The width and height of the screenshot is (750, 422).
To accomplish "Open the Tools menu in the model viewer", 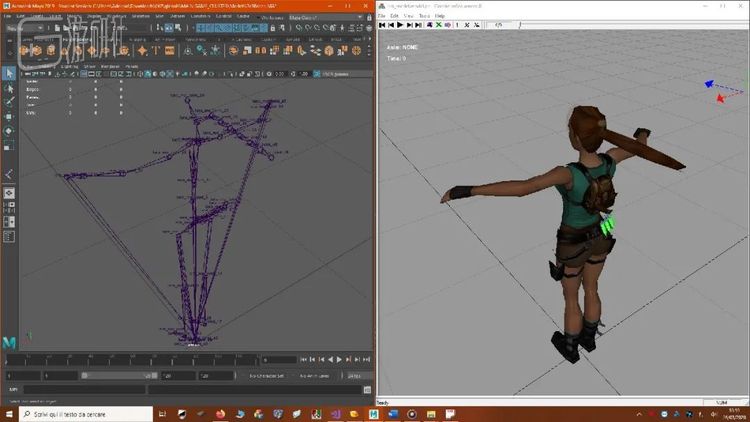I will 424,16.
